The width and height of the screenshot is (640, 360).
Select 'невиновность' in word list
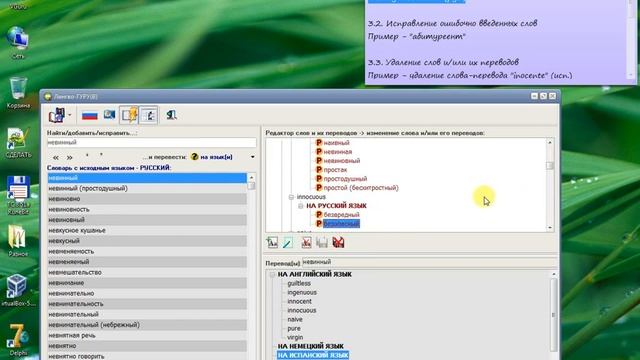pos(147,209)
